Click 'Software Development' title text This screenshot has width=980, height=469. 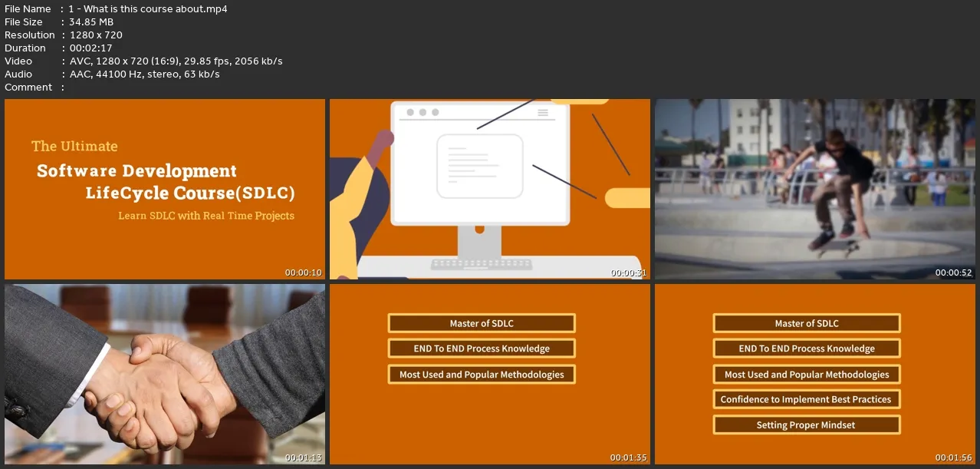pos(137,170)
